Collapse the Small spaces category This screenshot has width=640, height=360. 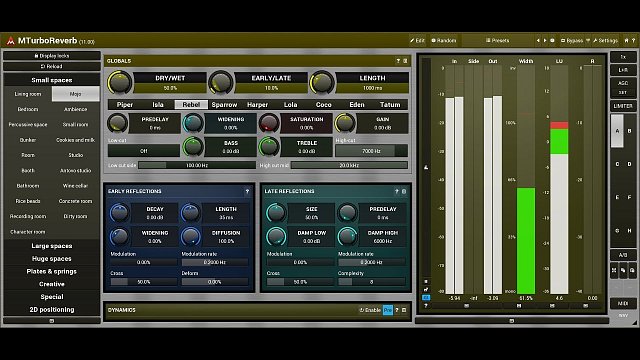pos(52,80)
